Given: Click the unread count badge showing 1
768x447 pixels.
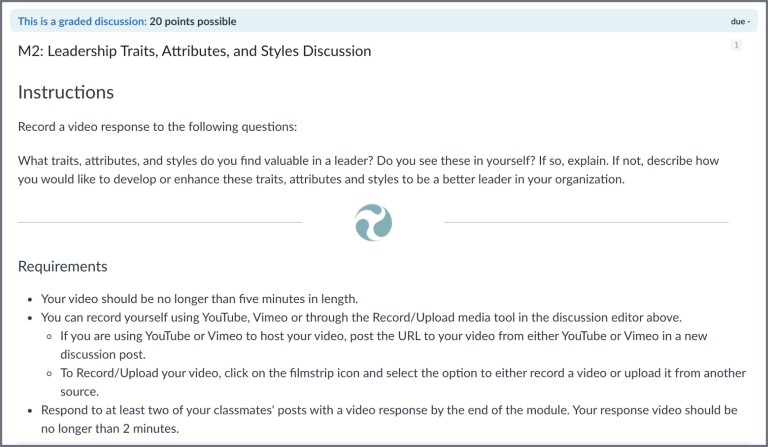Looking at the screenshot, I should (736, 45).
